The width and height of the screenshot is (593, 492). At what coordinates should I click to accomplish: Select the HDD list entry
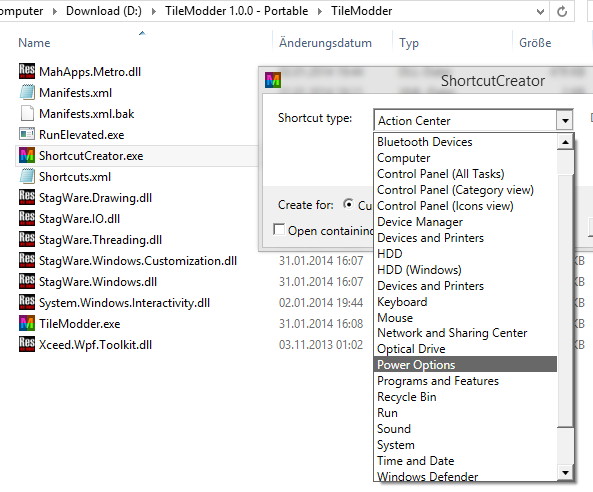[465, 254]
